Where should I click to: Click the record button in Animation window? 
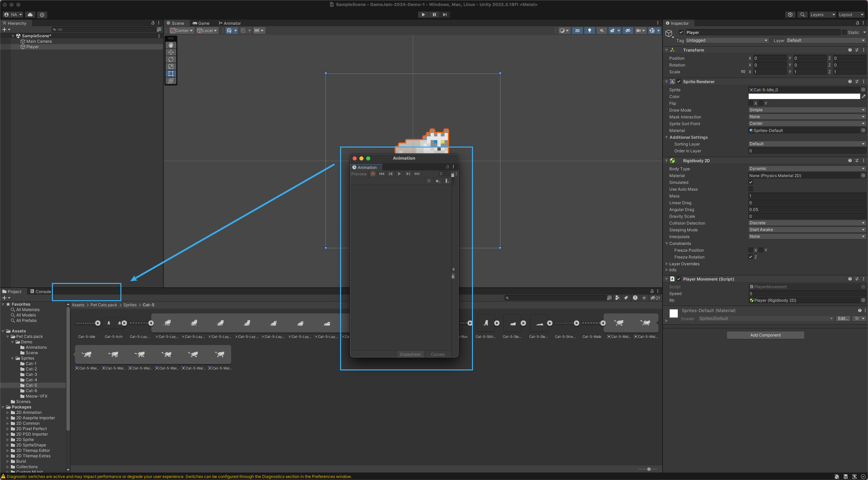[x=373, y=174]
